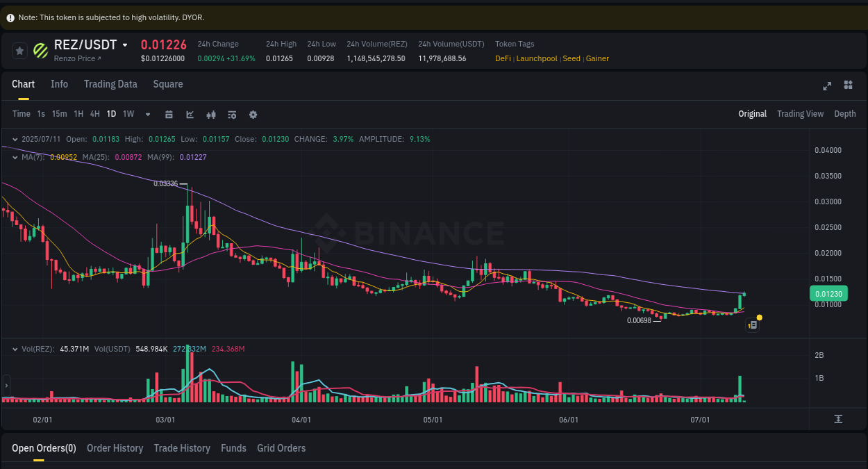
Task: Switch to the Trading Data tab
Action: point(110,84)
